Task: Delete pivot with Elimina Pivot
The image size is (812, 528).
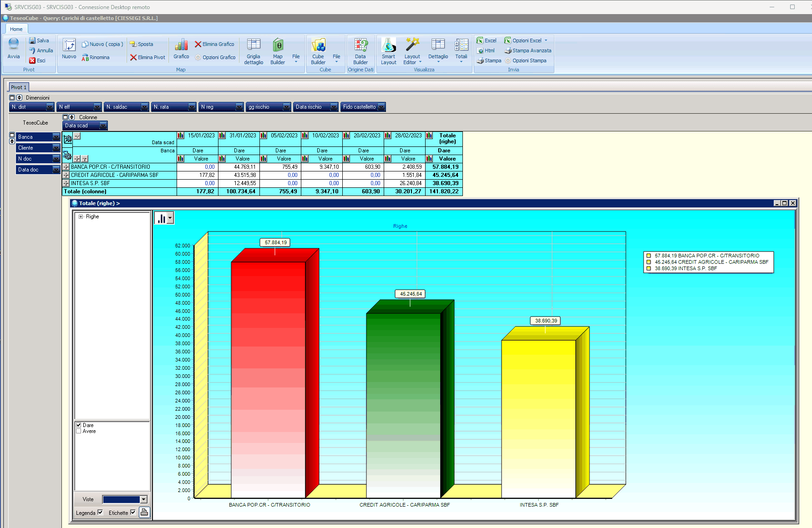Action: (147, 57)
